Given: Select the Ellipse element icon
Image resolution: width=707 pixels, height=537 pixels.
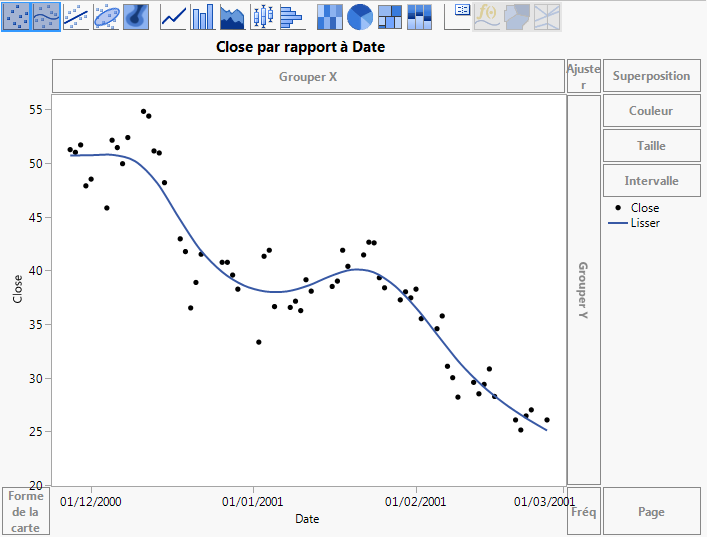Looking at the screenshot, I should [106, 17].
